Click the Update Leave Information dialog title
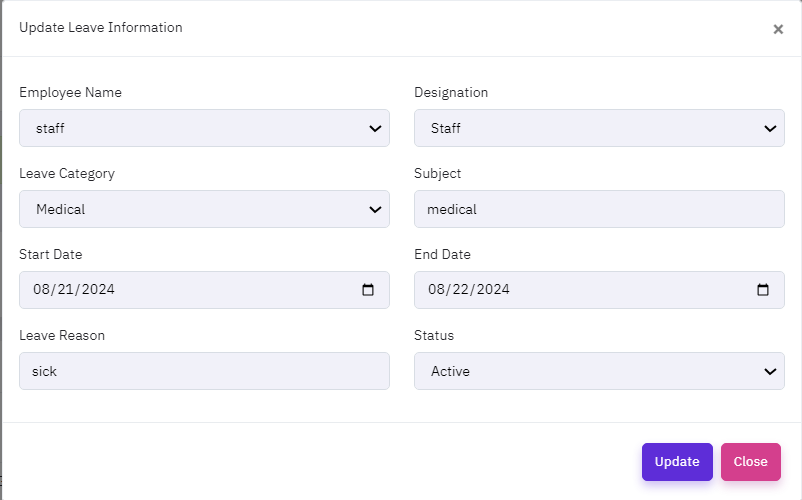Viewport: 802px width, 500px height. click(101, 27)
